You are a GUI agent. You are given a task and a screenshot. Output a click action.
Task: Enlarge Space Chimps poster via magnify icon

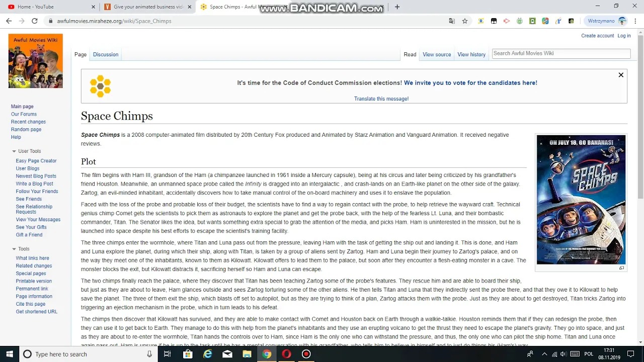tap(621, 268)
